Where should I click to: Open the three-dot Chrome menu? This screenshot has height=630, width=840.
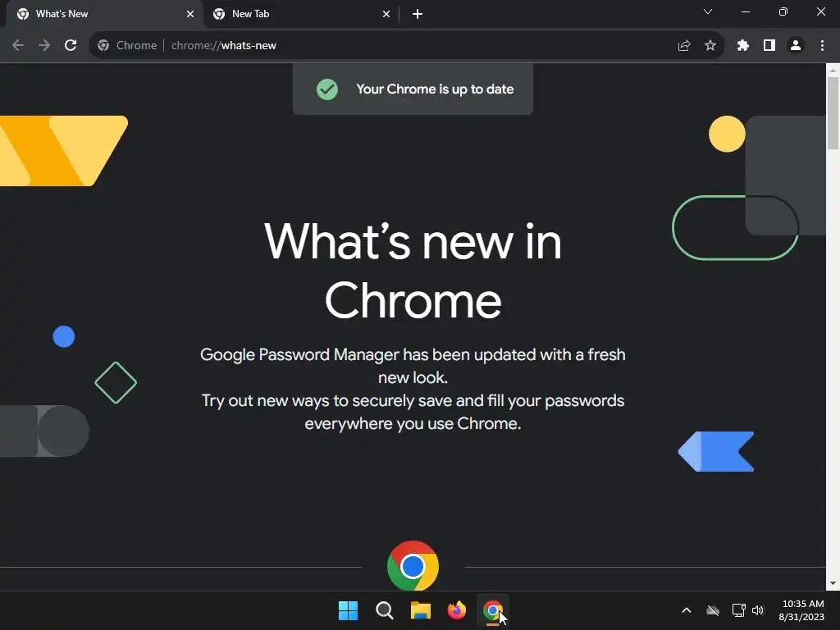[822, 46]
